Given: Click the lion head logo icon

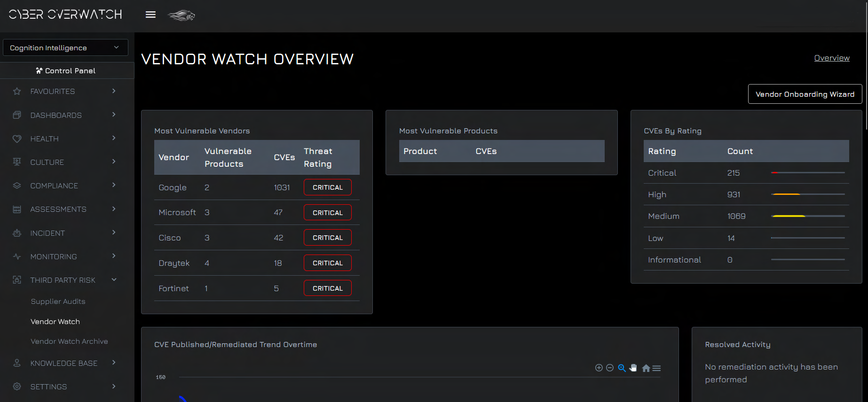Looking at the screenshot, I should click(x=181, y=15).
